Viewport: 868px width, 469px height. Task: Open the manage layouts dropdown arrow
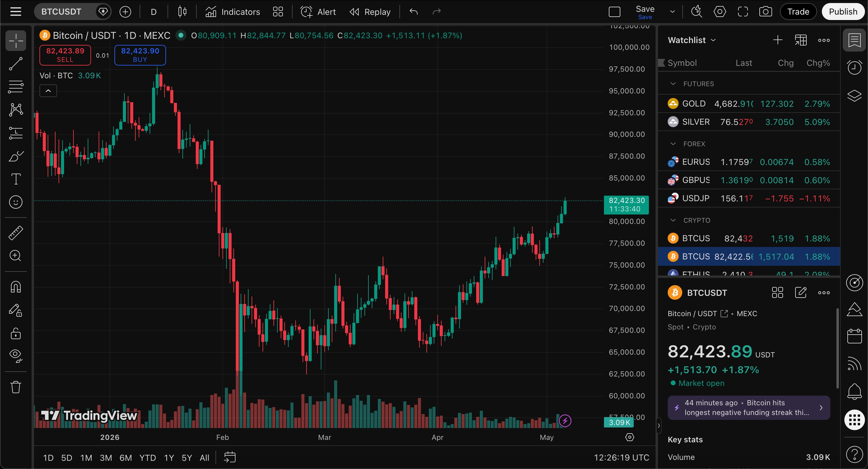click(673, 12)
